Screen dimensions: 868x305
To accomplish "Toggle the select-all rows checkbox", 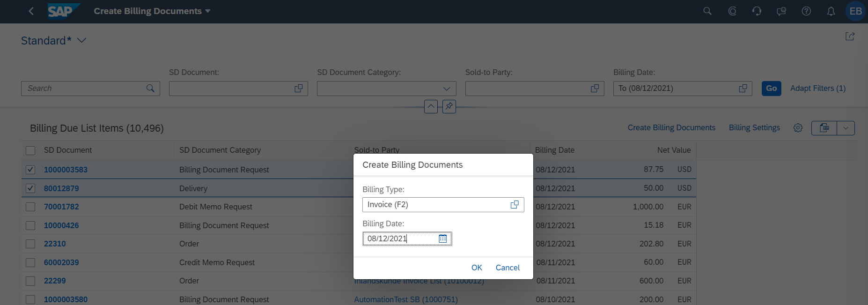I will 30,150.
